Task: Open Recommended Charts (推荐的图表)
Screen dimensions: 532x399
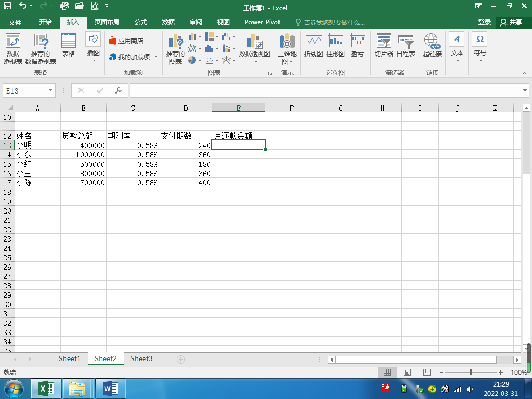Action: [176, 49]
